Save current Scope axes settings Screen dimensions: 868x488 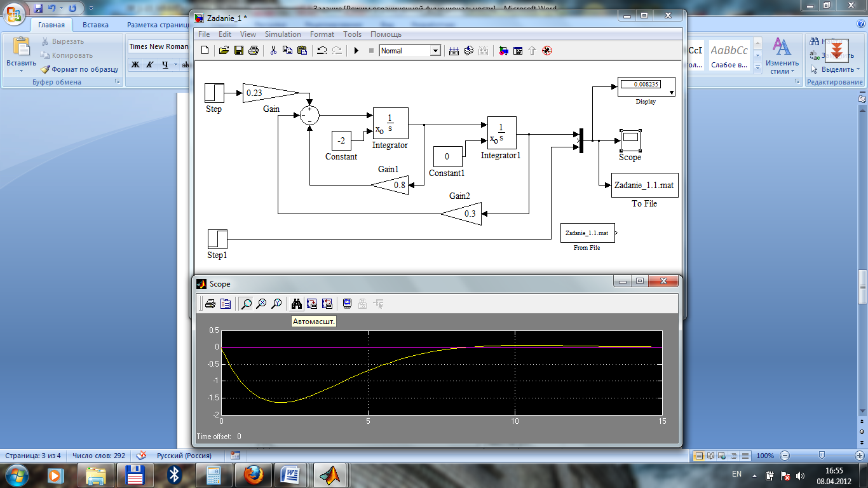(312, 304)
